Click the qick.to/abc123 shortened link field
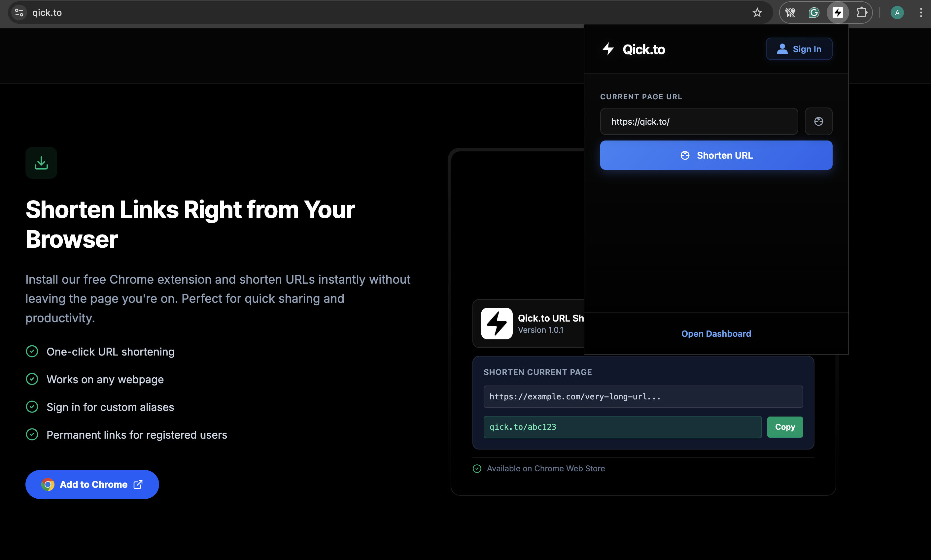The width and height of the screenshot is (931, 560). pos(622,427)
